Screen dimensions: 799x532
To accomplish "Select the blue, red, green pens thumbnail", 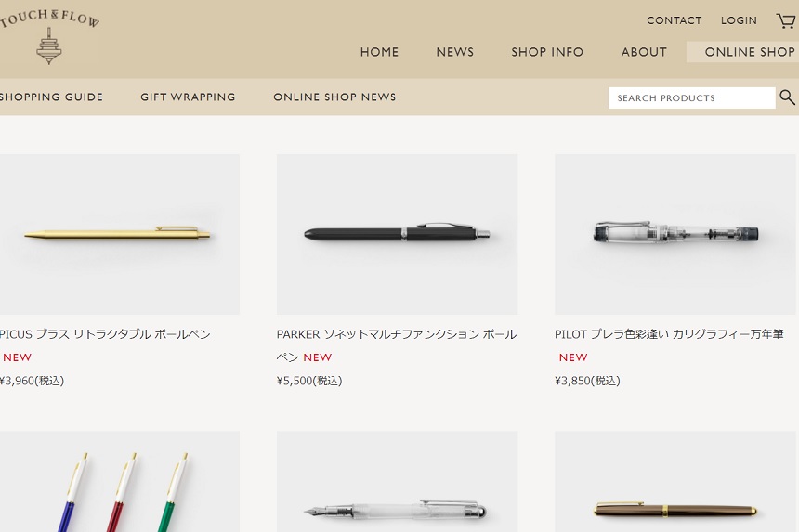I will point(119,482).
